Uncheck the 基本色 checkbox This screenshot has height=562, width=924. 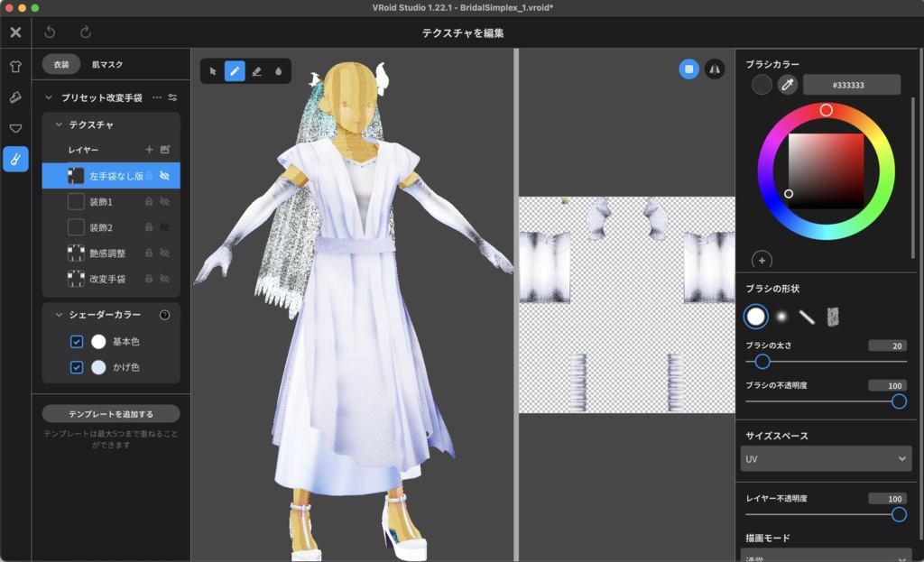coord(77,342)
